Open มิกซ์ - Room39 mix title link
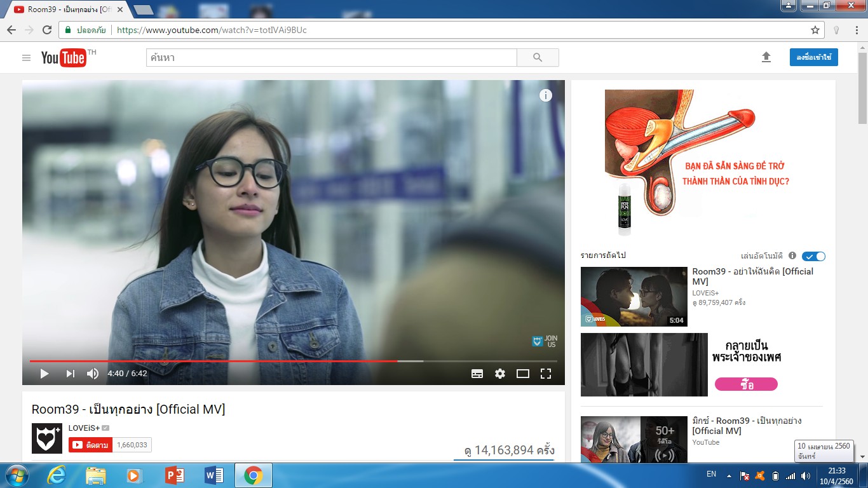This screenshot has height=488, width=868. click(747, 426)
